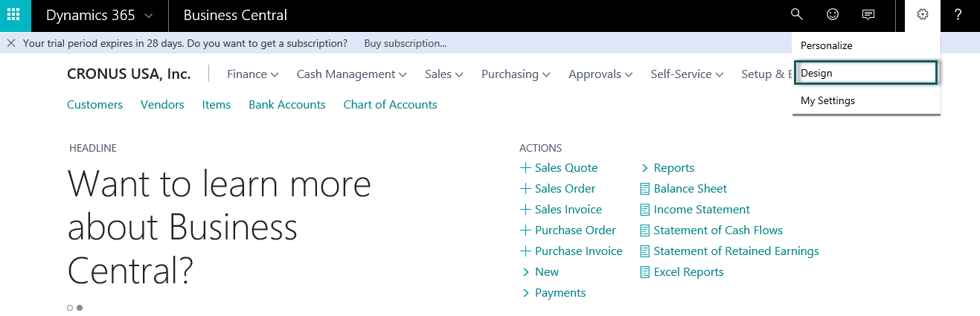The image size is (980, 316).
Task: Expand the Cash Management dropdown
Action: click(351, 74)
